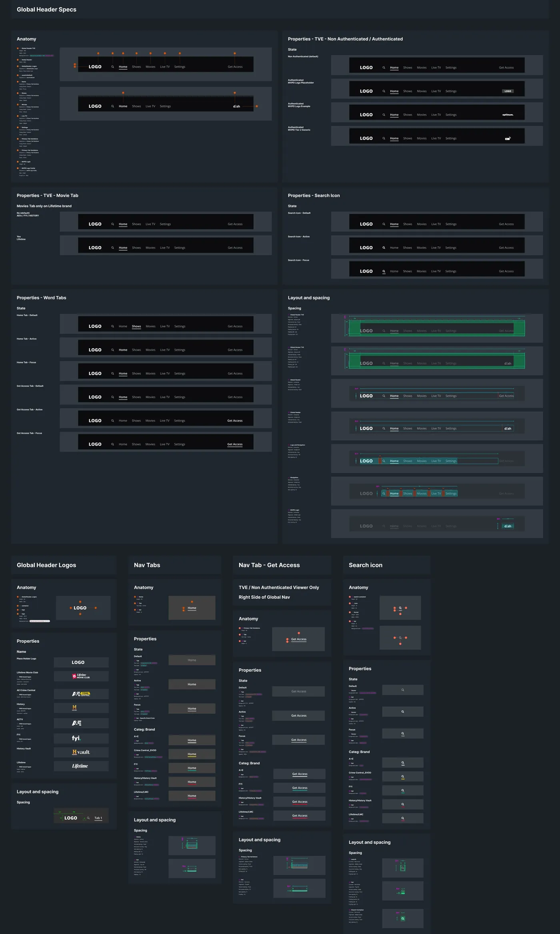Image resolution: width=560 pixels, height=934 pixels.
Task: Click the Crime Central_SVOD Home tile in Nav Tabs
Action: [x=192, y=754]
